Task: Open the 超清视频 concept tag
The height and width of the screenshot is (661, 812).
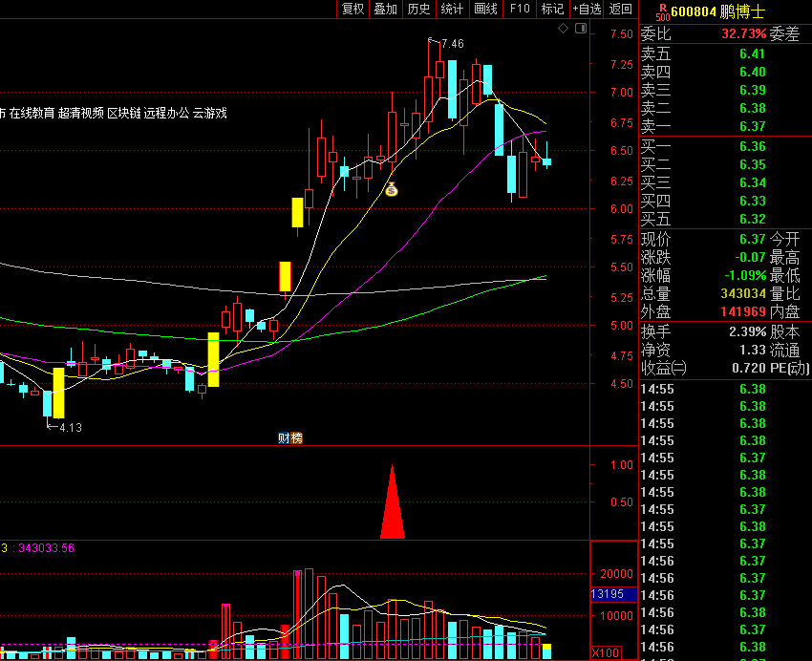Action: tap(81, 113)
